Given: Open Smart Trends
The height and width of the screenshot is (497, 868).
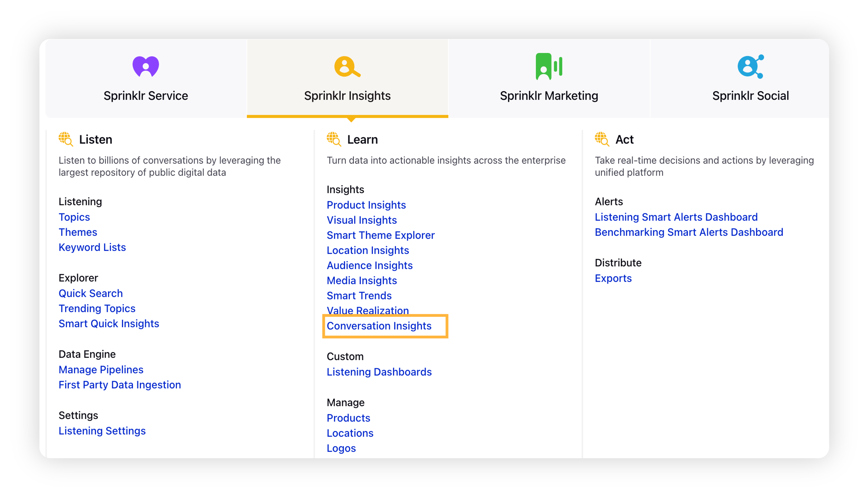Looking at the screenshot, I should pos(359,295).
